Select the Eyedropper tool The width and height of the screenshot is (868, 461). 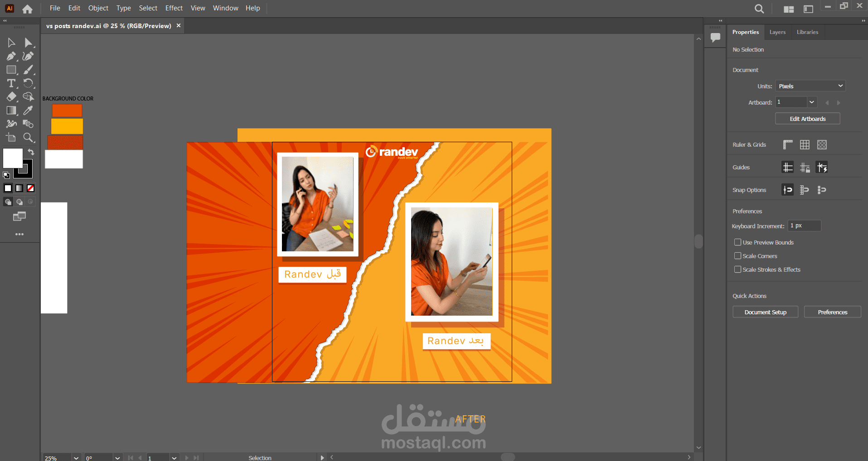click(x=28, y=110)
